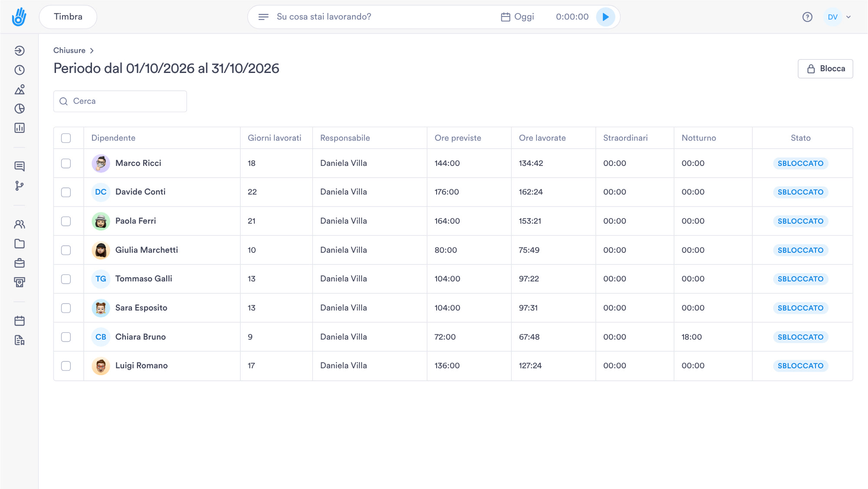Image resolution: width=868 pixels, height=489 pixels.
Task: Open the Oggi date picker
Action: tap(517, 17)
